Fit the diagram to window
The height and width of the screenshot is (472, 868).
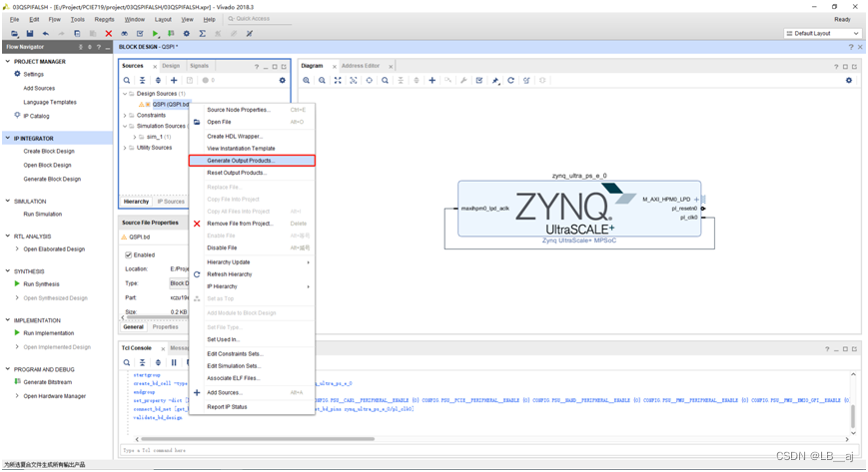tap(338, 80)
